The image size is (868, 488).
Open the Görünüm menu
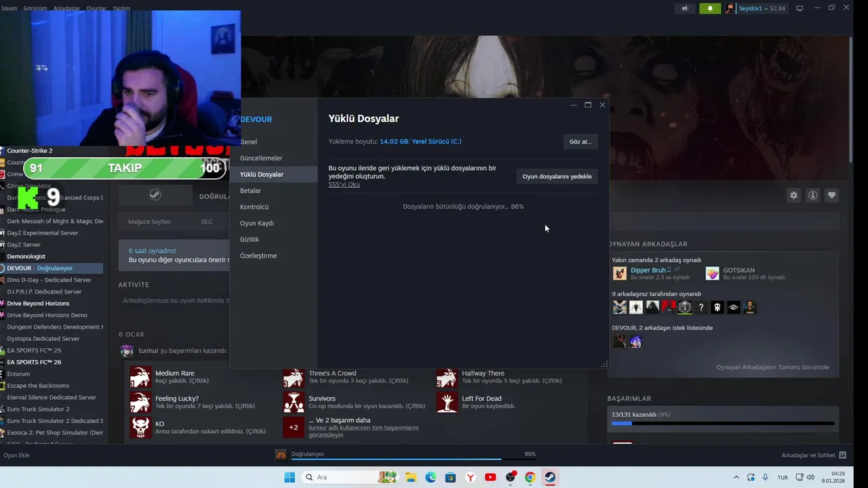[x=35, y=8]
